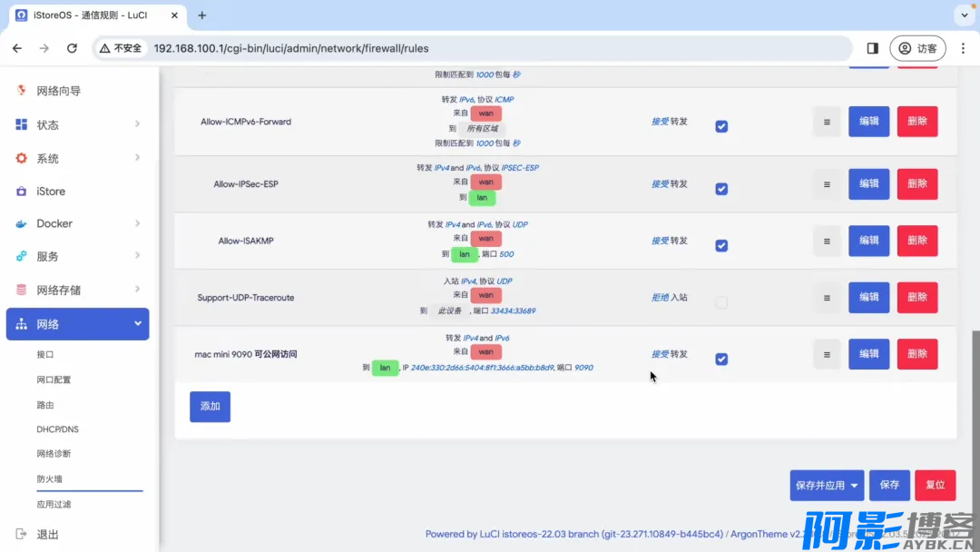This screenshot has width=980, height=552.
Task: Open the Save & Apply dropdown arrow
Action: (854, 486)
